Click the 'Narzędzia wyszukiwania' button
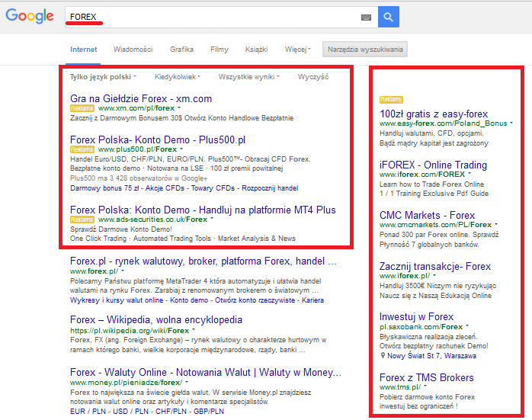This screenshot has height=420, width=532. (365, 50)
